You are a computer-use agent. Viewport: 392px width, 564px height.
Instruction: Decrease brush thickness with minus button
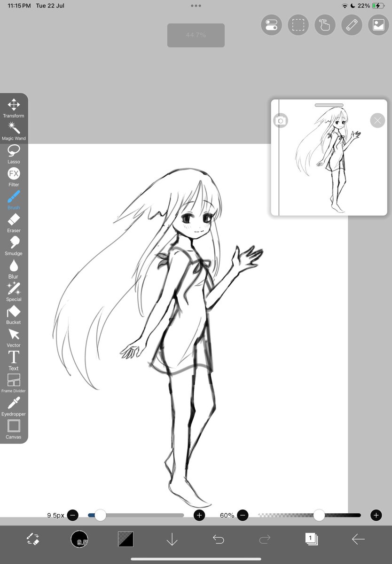[x=72, y=515]
